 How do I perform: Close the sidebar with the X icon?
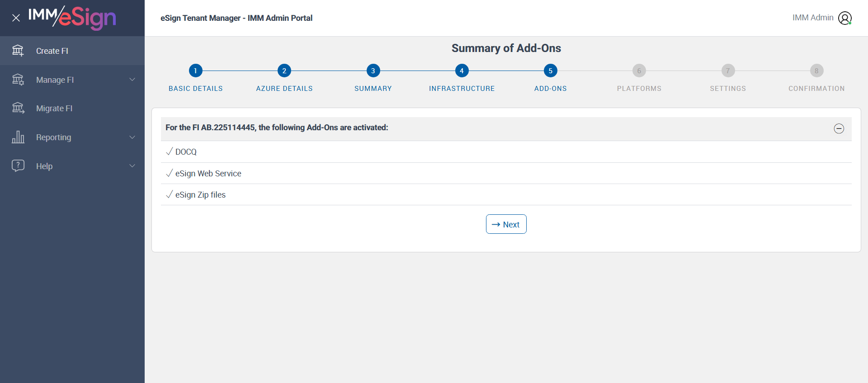16,18
